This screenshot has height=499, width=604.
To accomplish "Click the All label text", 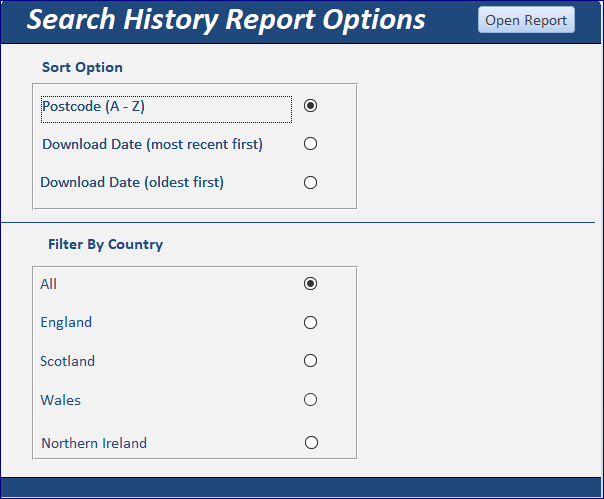I will pos(49,284).
